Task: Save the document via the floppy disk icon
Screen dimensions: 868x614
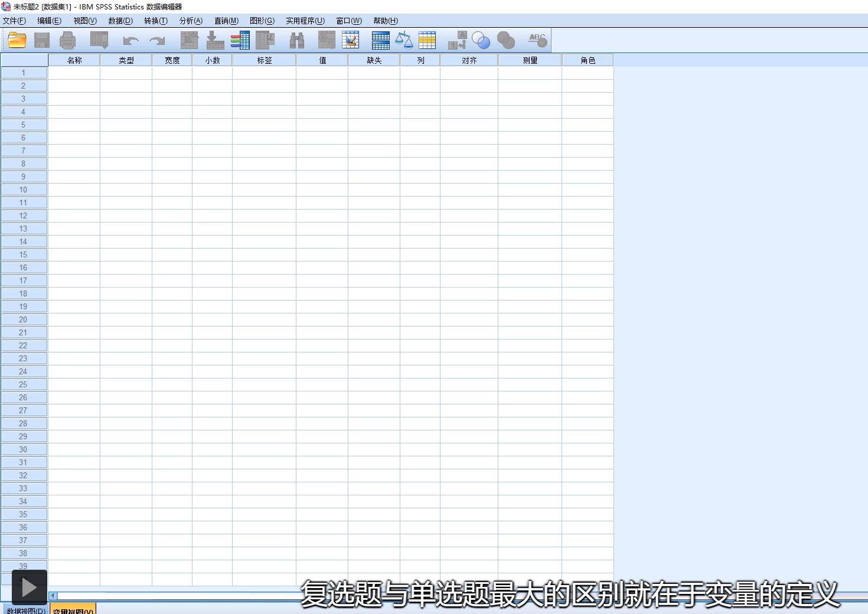Action: [42, 40]
